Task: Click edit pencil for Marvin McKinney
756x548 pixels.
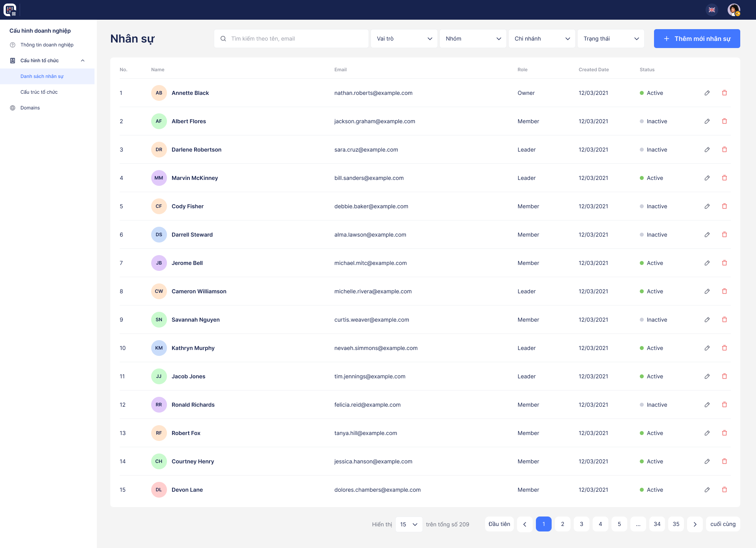Action: (707, 178)
